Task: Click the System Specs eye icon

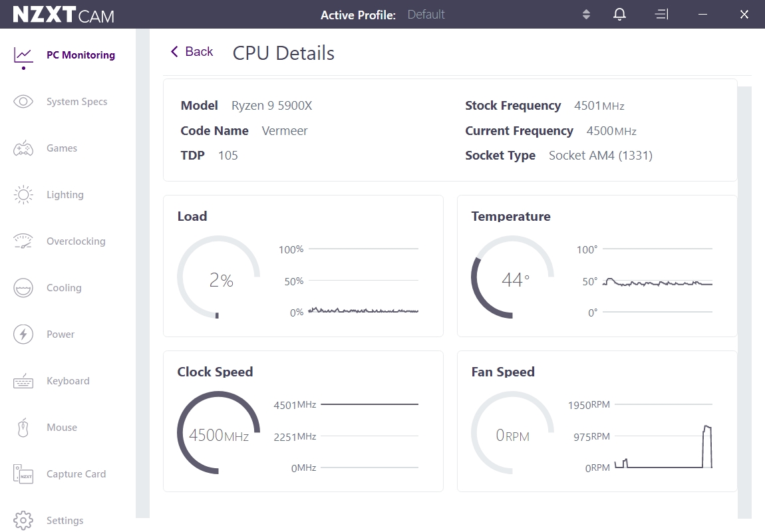Action: pyautogui.click(x=23, y=102)
